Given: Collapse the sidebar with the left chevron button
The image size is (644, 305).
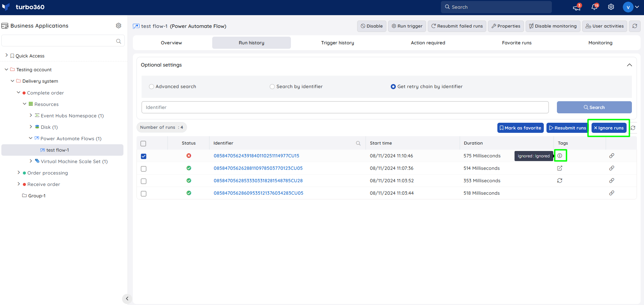Looking at the screenshot, I should point(127,299).
